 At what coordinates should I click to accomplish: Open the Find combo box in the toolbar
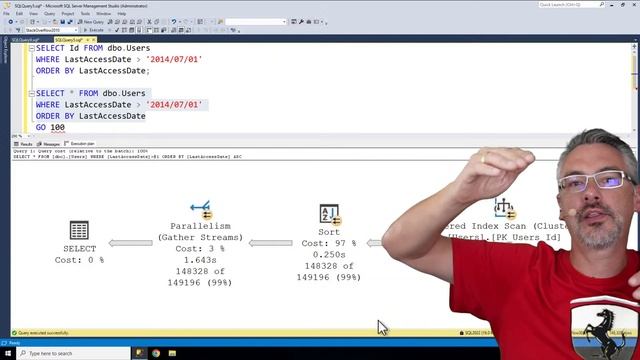256,22
